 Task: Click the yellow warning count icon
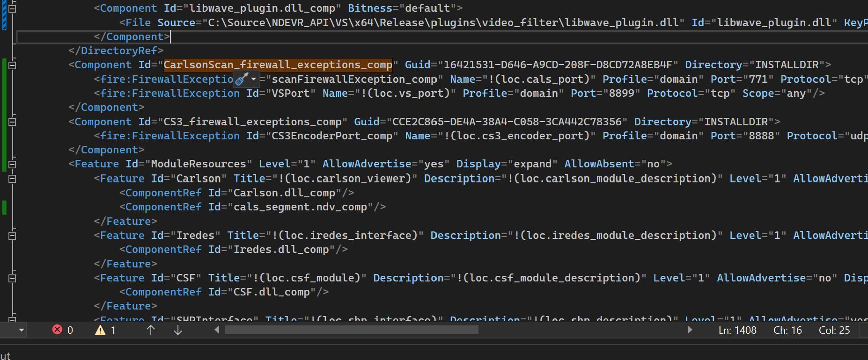pos(100,330)
